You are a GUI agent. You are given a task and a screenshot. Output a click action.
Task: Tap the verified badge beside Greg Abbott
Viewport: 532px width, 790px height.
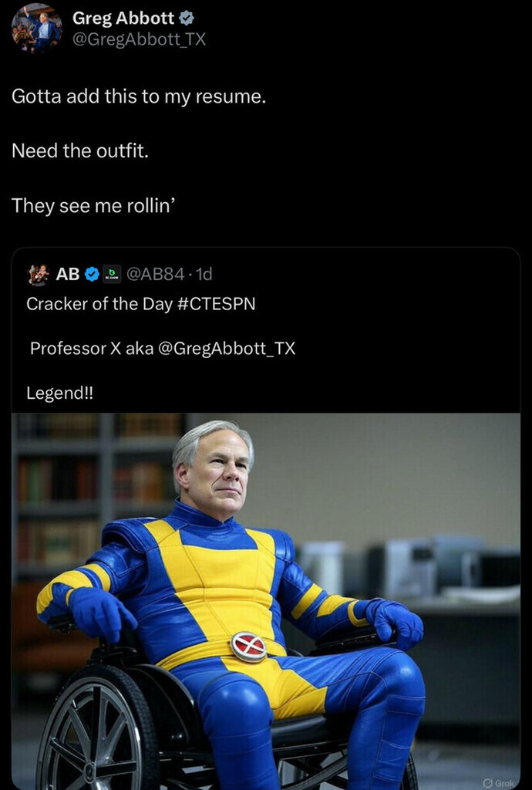187,19
